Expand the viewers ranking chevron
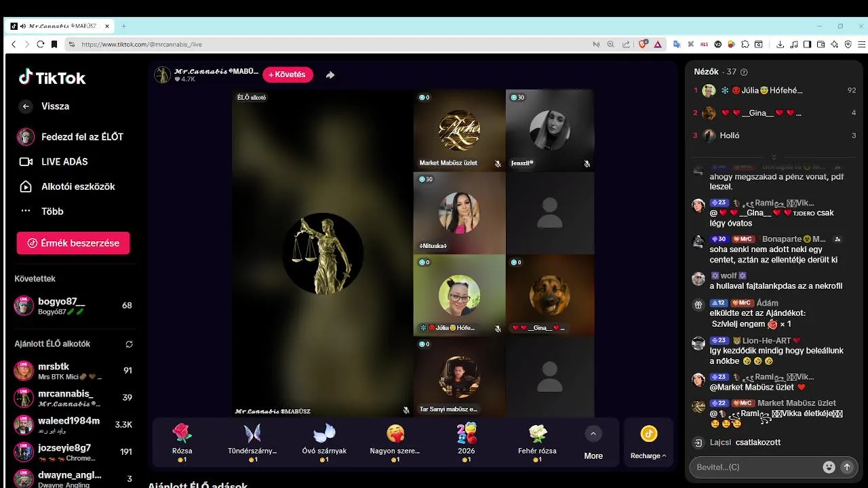 click(x=774, y=157)
